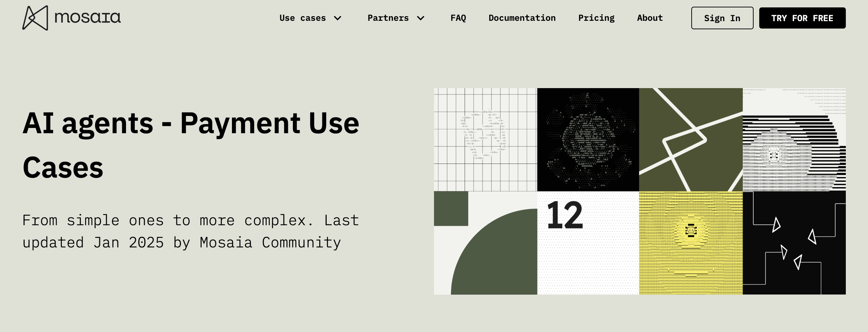Go to the FAQ page

pyautogui.click(x=458, y=18)
